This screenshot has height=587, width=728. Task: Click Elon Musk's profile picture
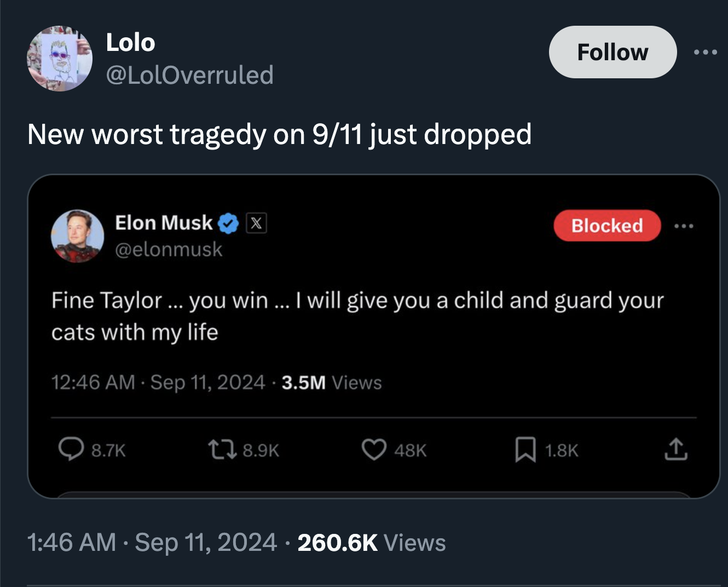click(x=78, y=237)
